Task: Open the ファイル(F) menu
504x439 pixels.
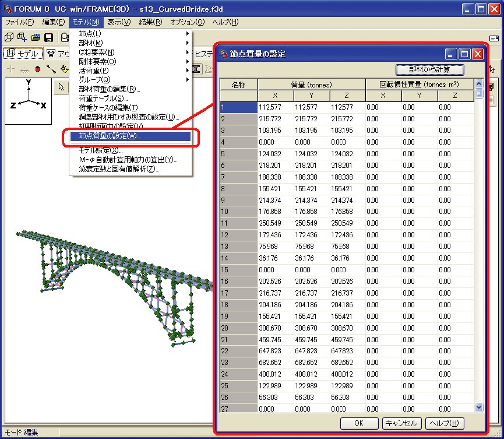Action: (x=19, y=22)
